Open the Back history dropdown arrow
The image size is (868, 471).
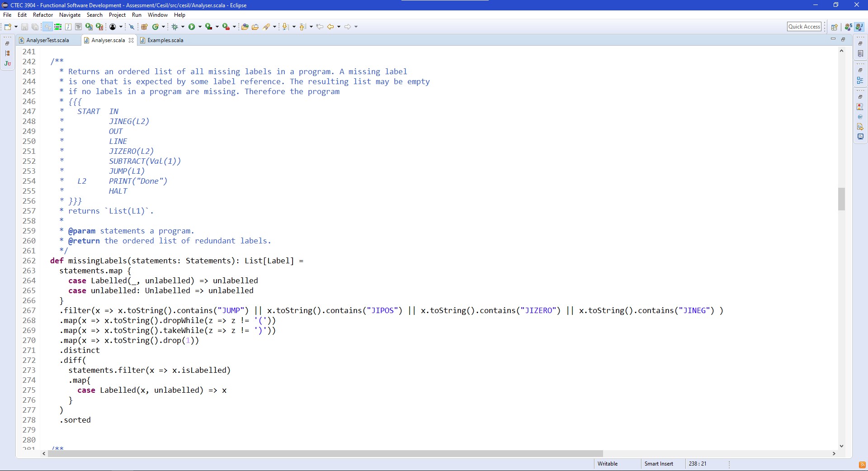click(339, 27)
